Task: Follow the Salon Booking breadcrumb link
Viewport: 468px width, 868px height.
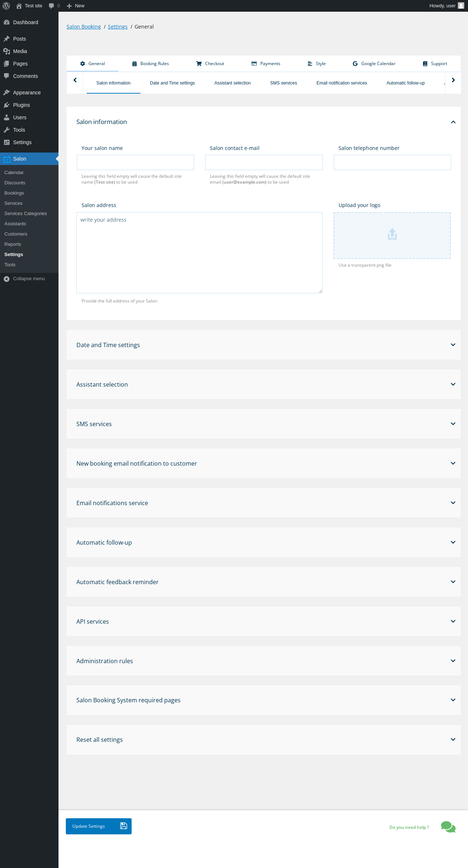Action: 83,27
